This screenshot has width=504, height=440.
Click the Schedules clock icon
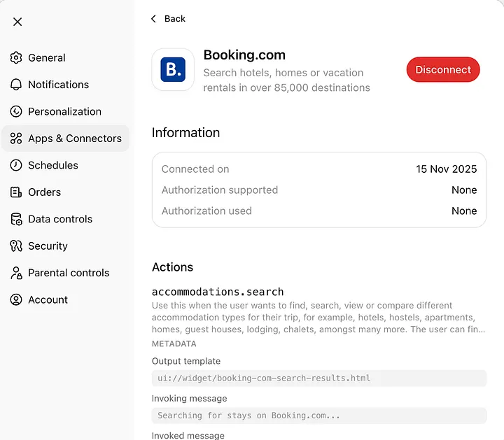point(16,165)
